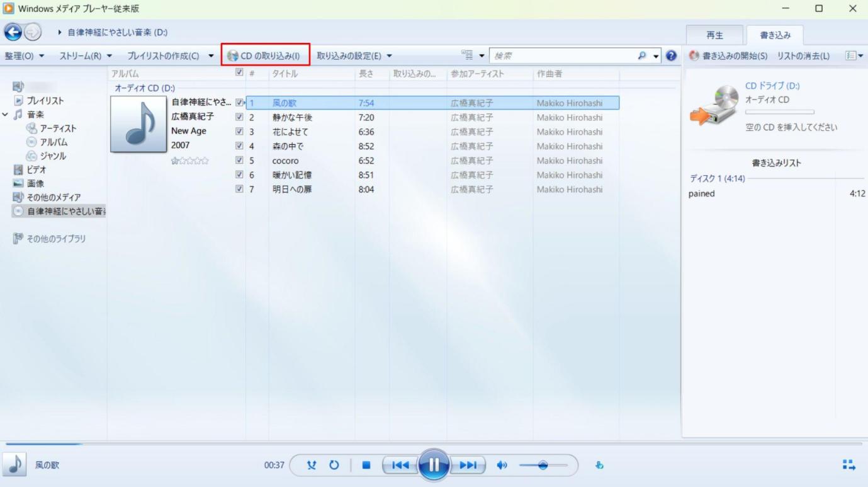This screenshot has width=868, height=487.
Task: Uncheck track 4 森の中で
Action: pos(239,146)
